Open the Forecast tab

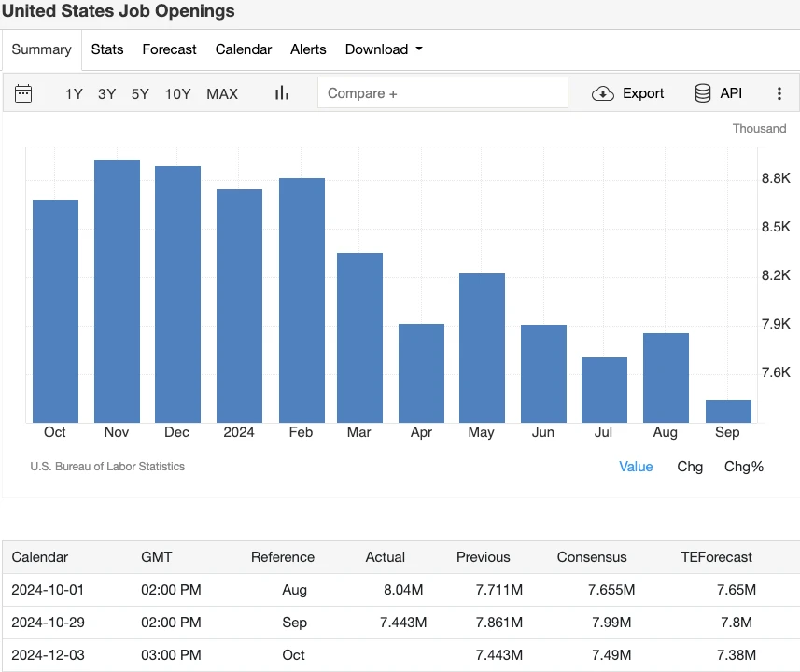[169, 49]
